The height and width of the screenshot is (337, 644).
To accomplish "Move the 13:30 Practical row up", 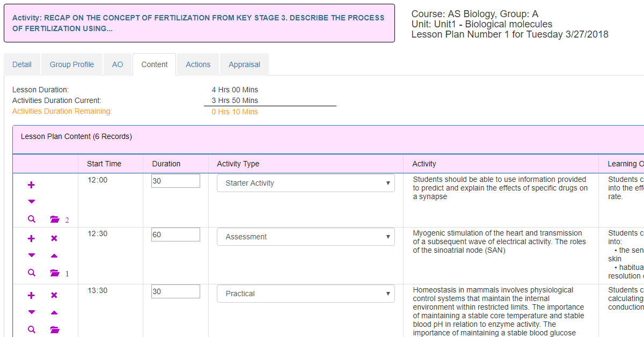I will (54, 312).
